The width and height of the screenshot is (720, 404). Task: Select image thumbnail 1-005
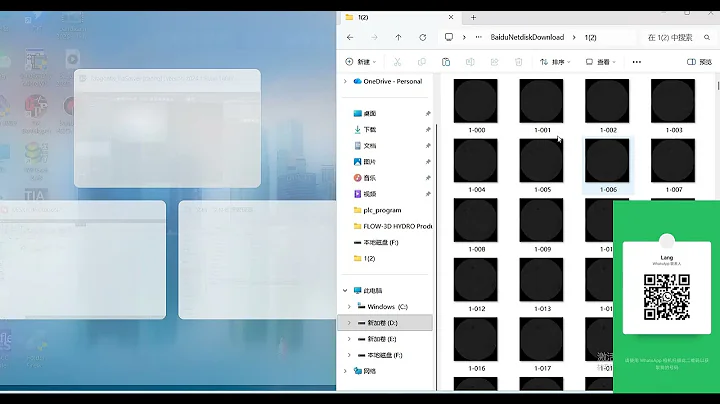coord(541,161)
